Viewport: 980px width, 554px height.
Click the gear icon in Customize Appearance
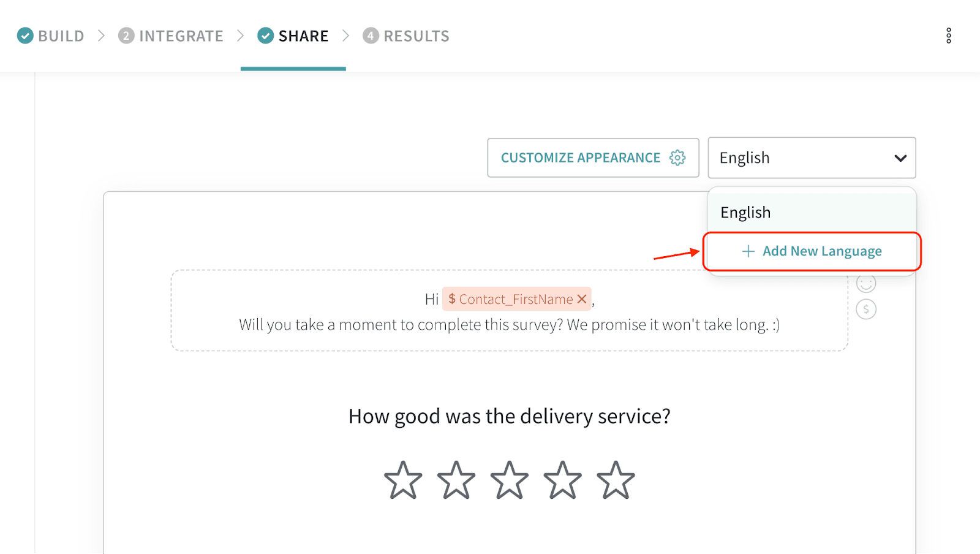tap(677, 158)
